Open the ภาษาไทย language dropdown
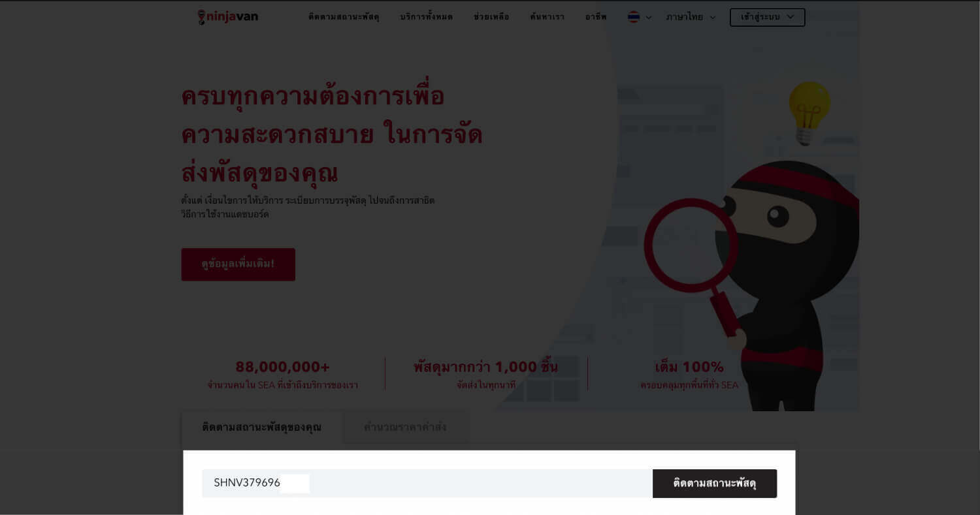Image resolution: width=980 pixels, height=515 pixels. 691,17
